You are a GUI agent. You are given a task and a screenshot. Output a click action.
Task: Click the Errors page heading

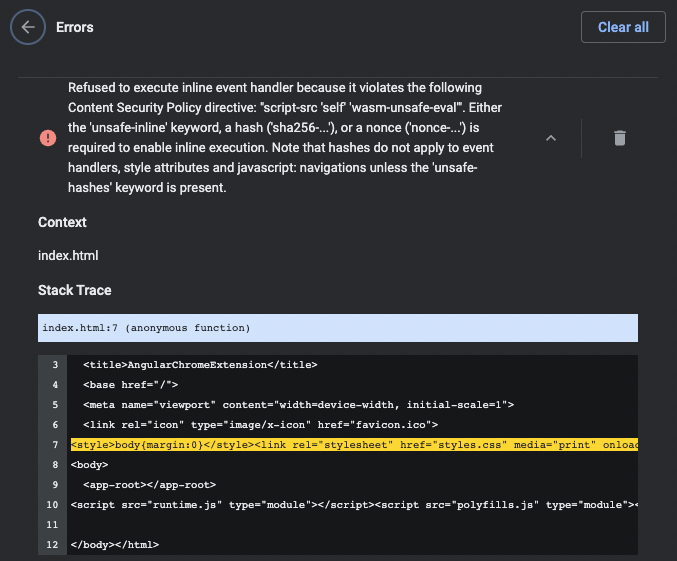point(75,27)
